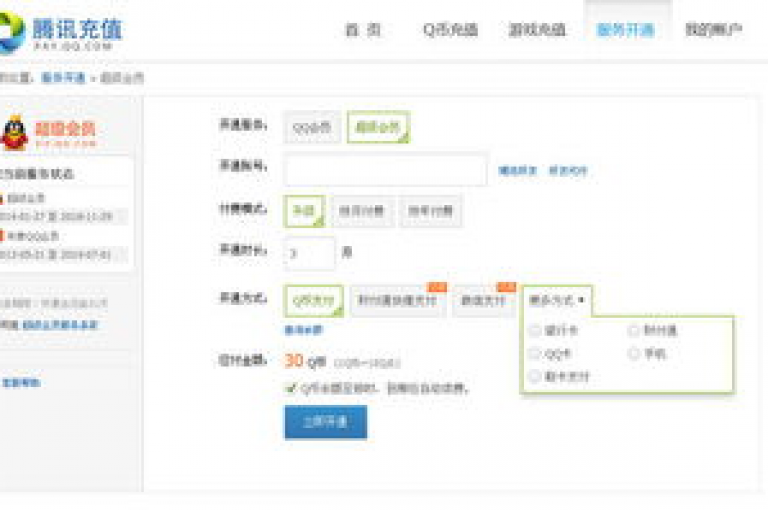Click the first blue link beside account field
The width and height of the screenshot is (768, 510).
coord(517,170)
